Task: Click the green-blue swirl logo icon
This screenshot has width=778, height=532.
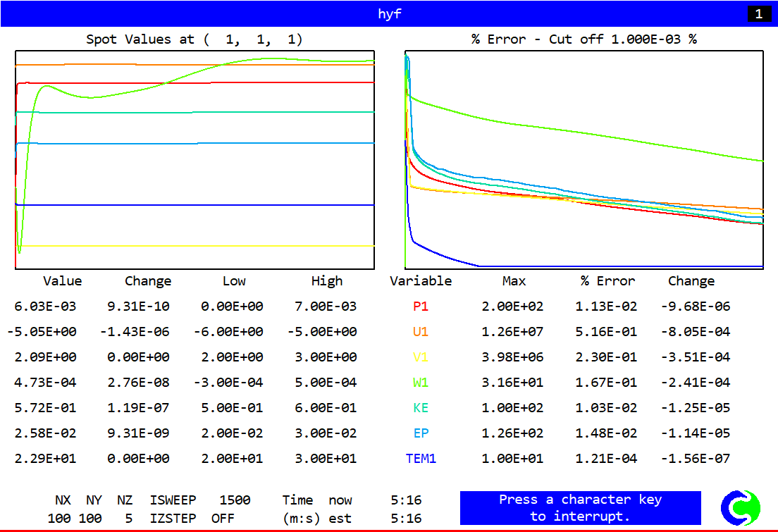Action: pos(741,508)
